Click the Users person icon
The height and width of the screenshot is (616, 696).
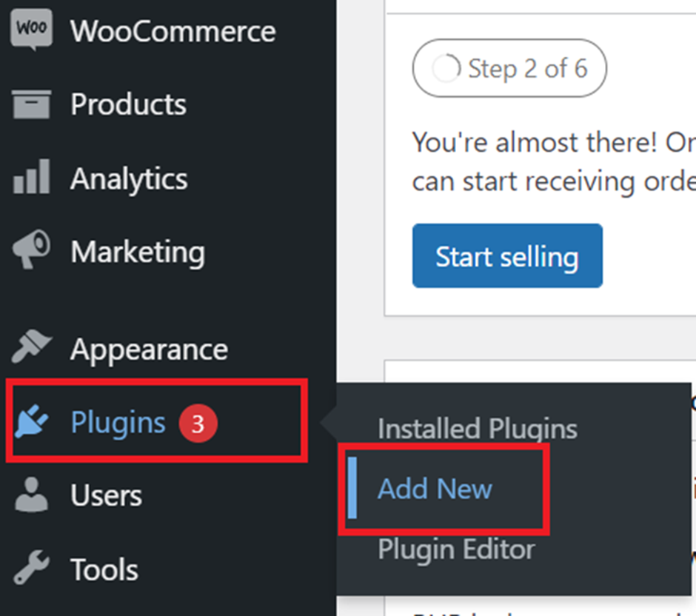31,495
